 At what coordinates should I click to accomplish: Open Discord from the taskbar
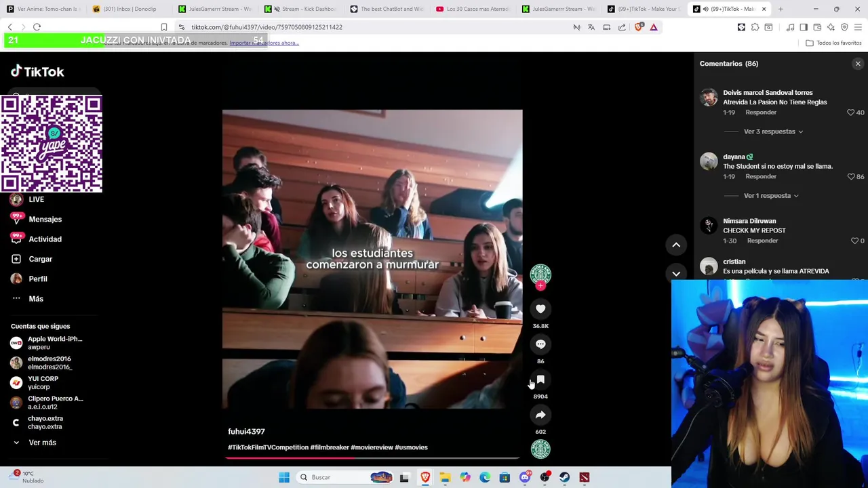pyautogui.click(x=525, y=477)
